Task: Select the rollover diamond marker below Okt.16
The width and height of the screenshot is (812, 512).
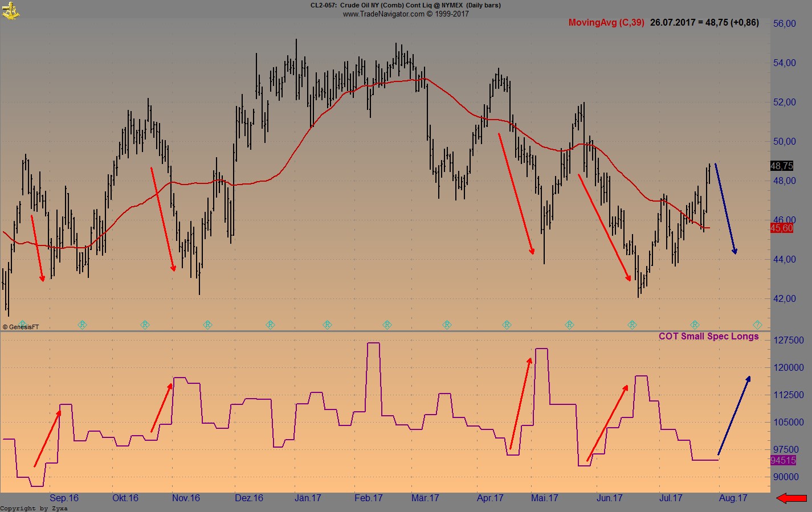Action: [145, 325]
